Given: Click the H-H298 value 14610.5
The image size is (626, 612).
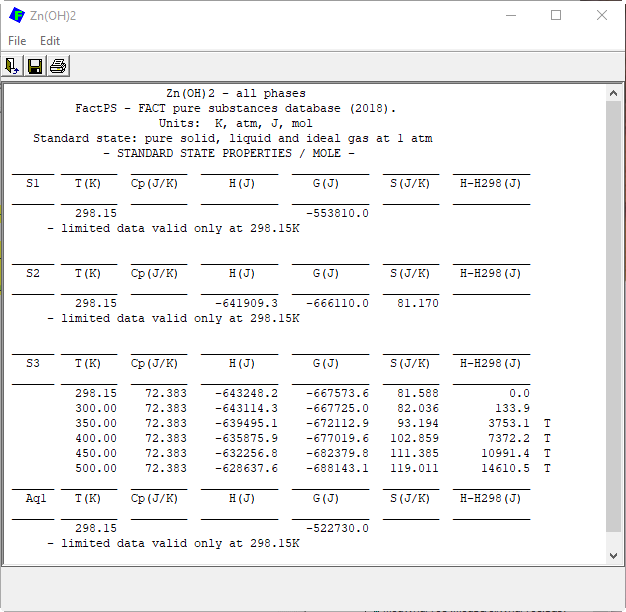Looking at the screenshot, I should (505, 468).
